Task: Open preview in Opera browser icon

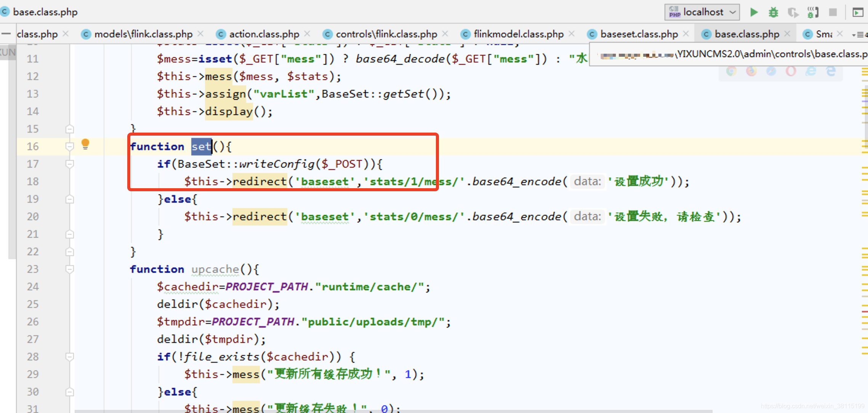Action: [791, 71]
